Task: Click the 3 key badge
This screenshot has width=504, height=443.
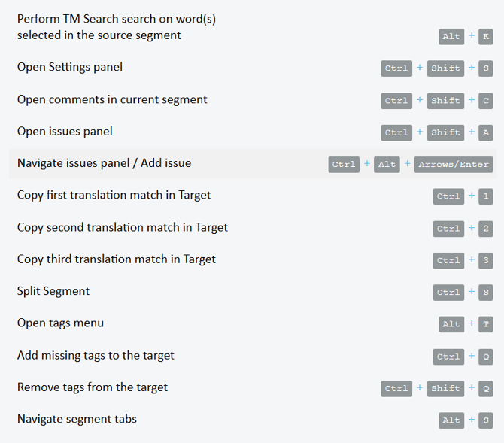Action: click(486, 260)
